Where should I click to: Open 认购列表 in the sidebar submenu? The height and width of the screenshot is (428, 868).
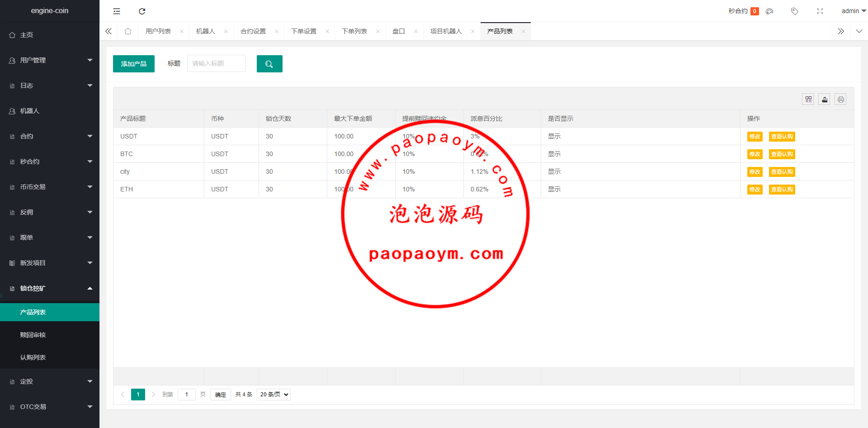[50, 357]
